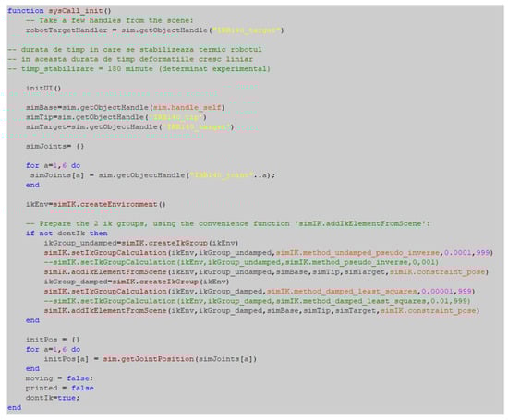
Task: Click the initPos[a] = sim.getJointPosition line
Action: tap(151, 359)
